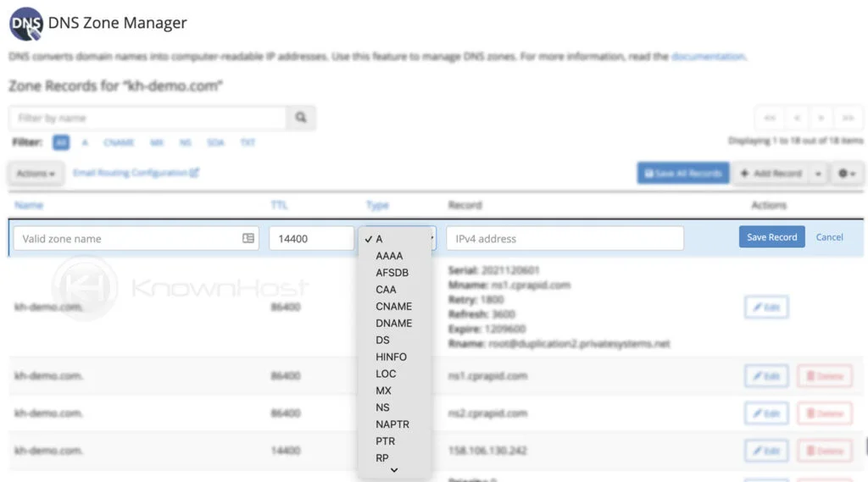Open the documentation link
Screen dimensions: 868x482
(707, 57)
